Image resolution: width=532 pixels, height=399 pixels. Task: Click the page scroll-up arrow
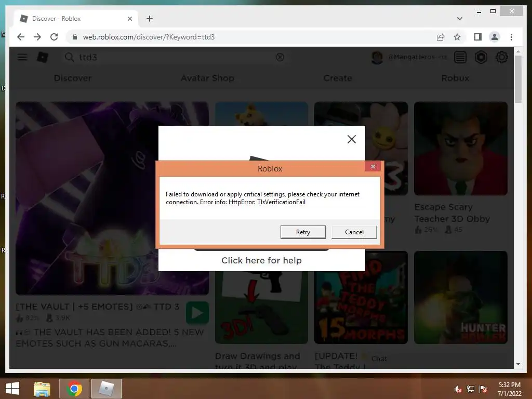[x=518, y=51]
